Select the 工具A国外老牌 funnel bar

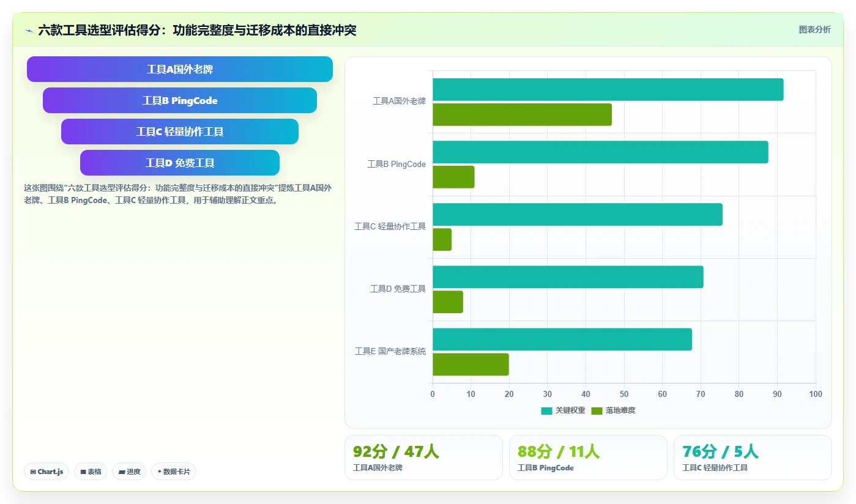180,69
